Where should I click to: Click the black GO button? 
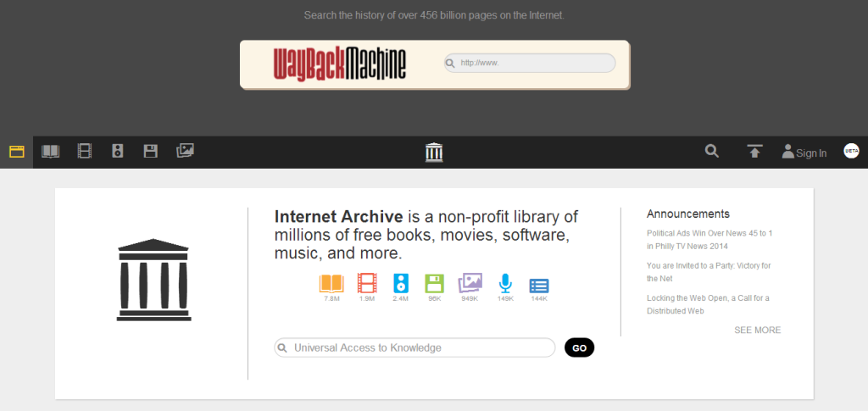[579, 348]
